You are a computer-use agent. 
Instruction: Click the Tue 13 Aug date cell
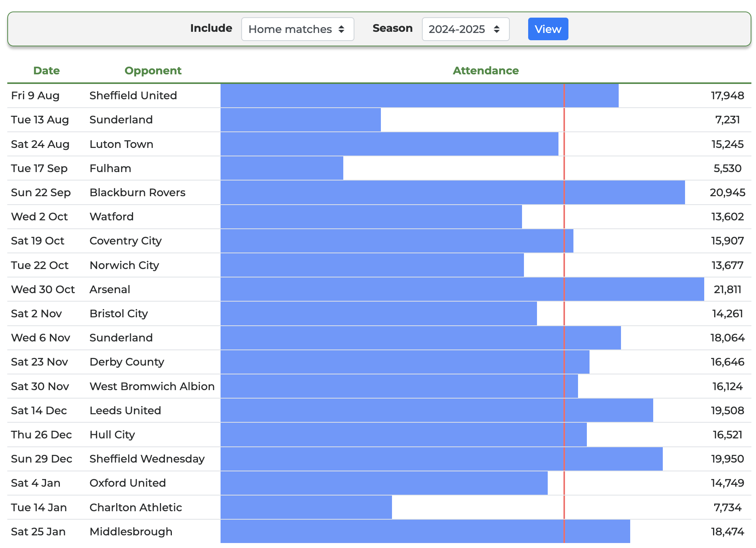[40, 120]
